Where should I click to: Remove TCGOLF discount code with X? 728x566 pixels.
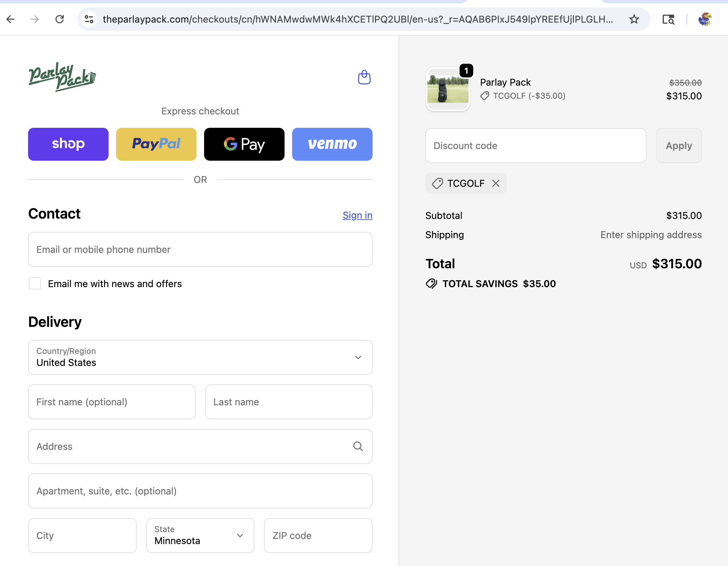click(x=495, y=183)
